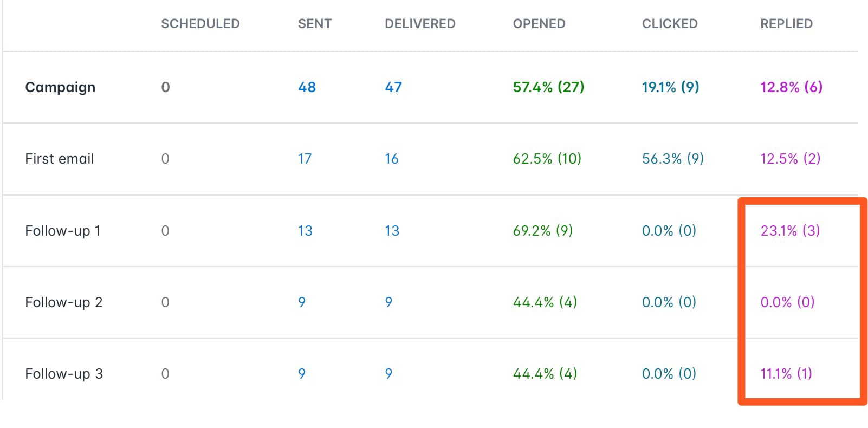This screenshot has height=428, width=868.
Task: Select the CLICKED column header
Action: coord(669,24)
